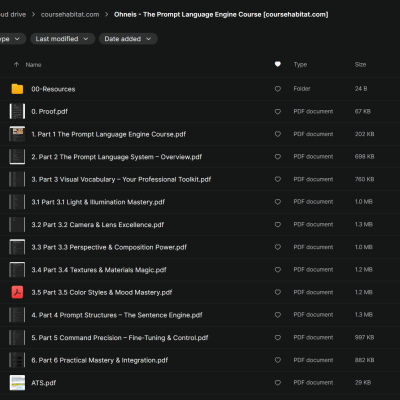Click the 29 KB size of ATS.pdf

pyautogui.click(x=363, y=383)
